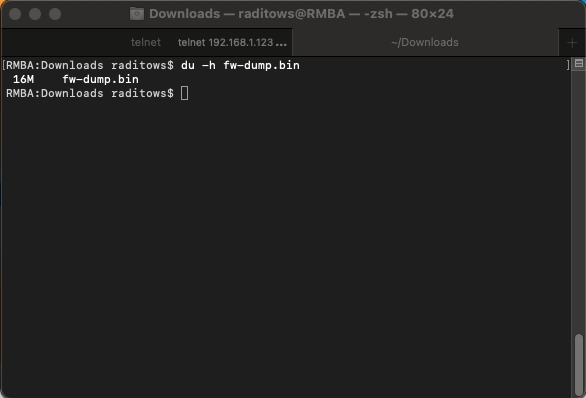The height and width of the screenshot is (398, 586).
Task: Click the -h flag in the command
Action: (209, 65)
